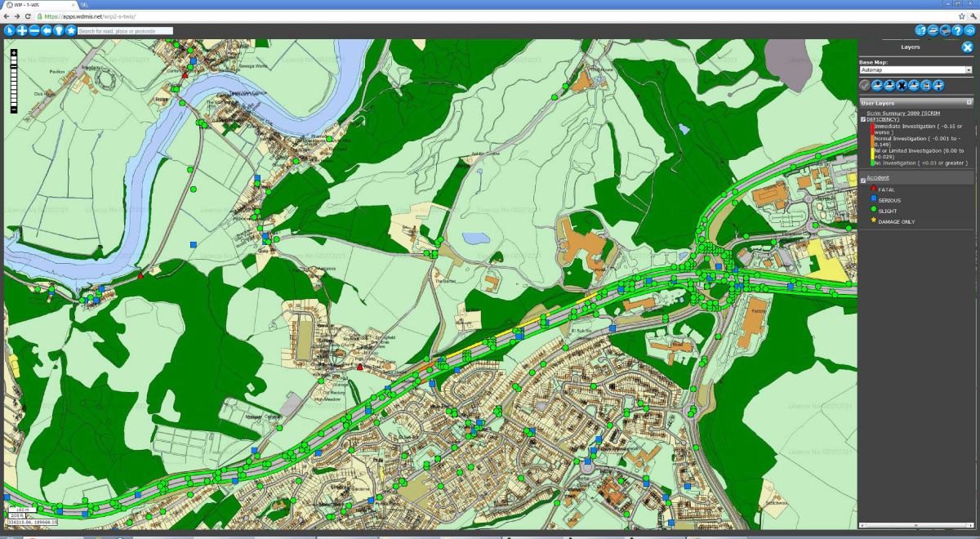Viewport: 980px width, 539px height.
Task: Click the blue minus zoom-out tool
Action: 34,30
